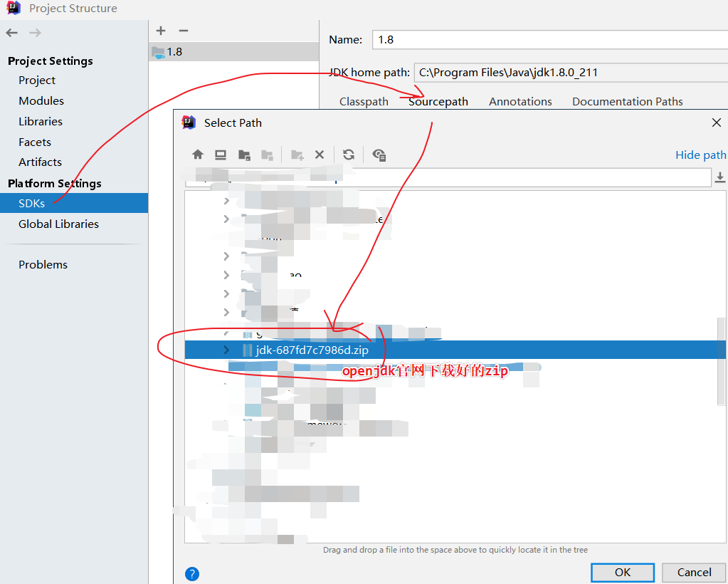Screen dimensions: 728x584
Task: Navigate forward arrow in Project Structure
Action: tap(36, 33)
